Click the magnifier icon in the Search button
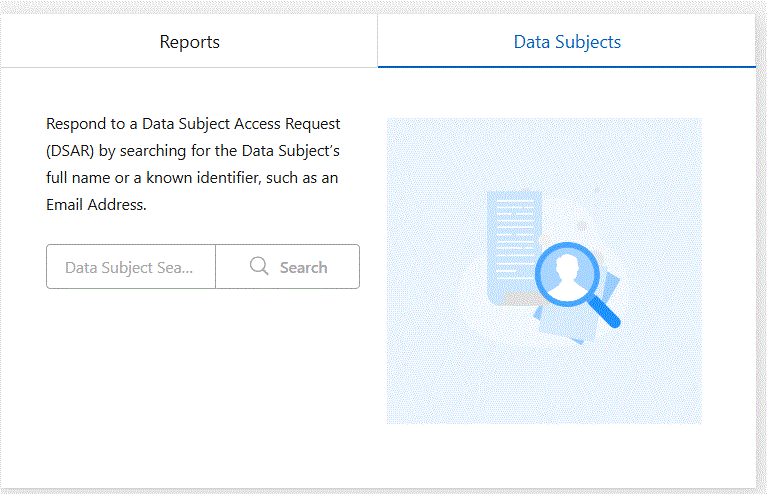 pos(259,267)
